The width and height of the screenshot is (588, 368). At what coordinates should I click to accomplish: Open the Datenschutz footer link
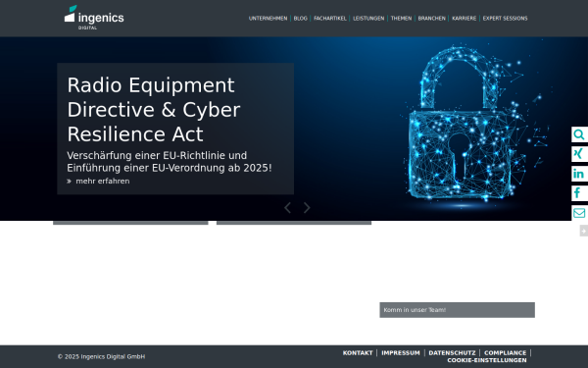point(452,353)
